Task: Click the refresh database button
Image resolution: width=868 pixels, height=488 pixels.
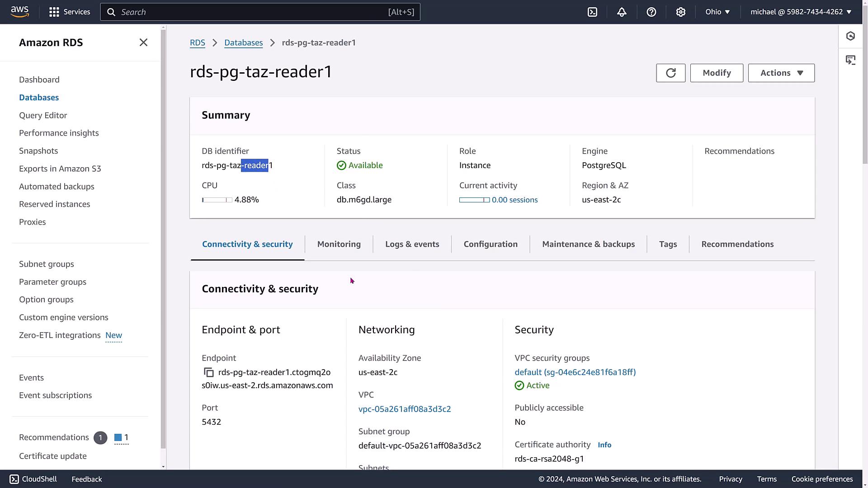Action: click(670, 73)
